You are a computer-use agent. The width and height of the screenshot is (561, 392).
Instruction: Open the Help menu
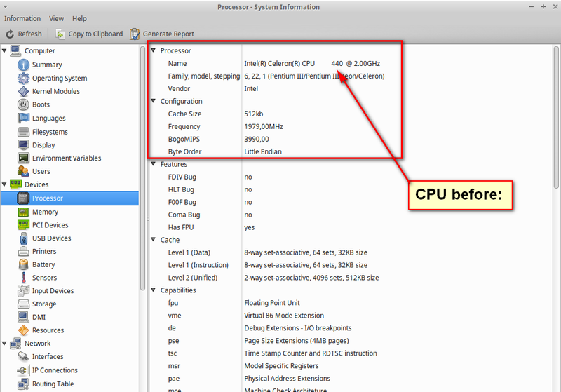[x=79, y=19]
